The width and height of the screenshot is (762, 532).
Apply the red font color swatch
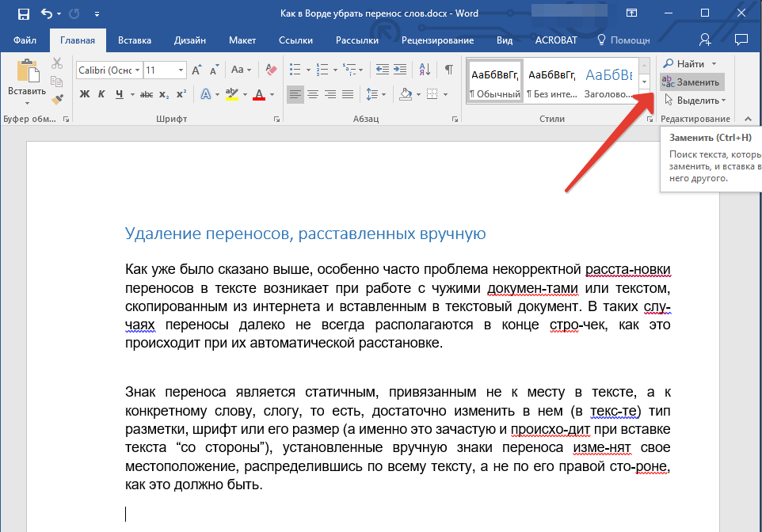[x=259, y=94]
